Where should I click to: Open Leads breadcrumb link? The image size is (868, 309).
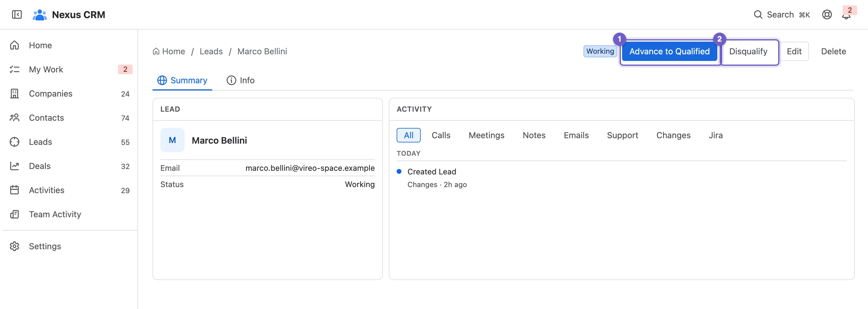211,51
